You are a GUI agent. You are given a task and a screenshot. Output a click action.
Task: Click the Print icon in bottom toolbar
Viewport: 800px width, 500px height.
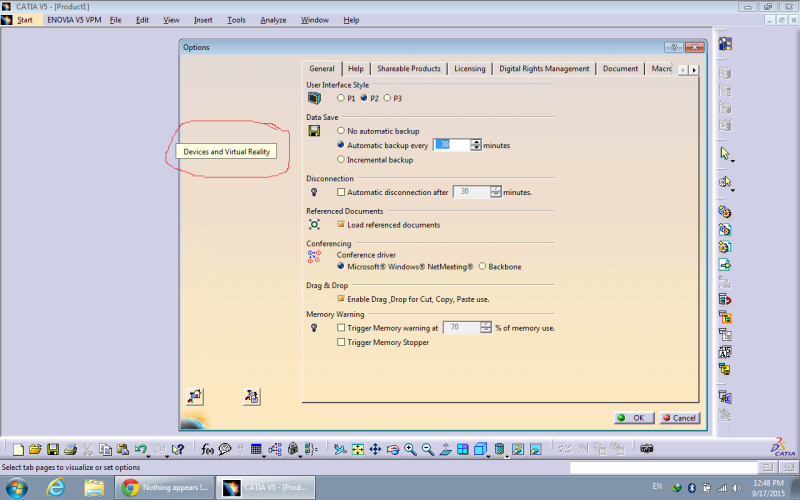point(70,449)
